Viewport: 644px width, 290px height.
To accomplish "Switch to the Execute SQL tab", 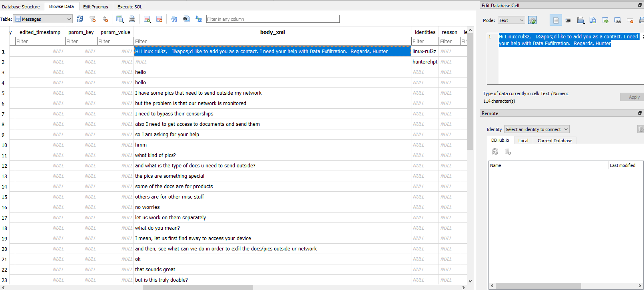I will tap(130, 7).
